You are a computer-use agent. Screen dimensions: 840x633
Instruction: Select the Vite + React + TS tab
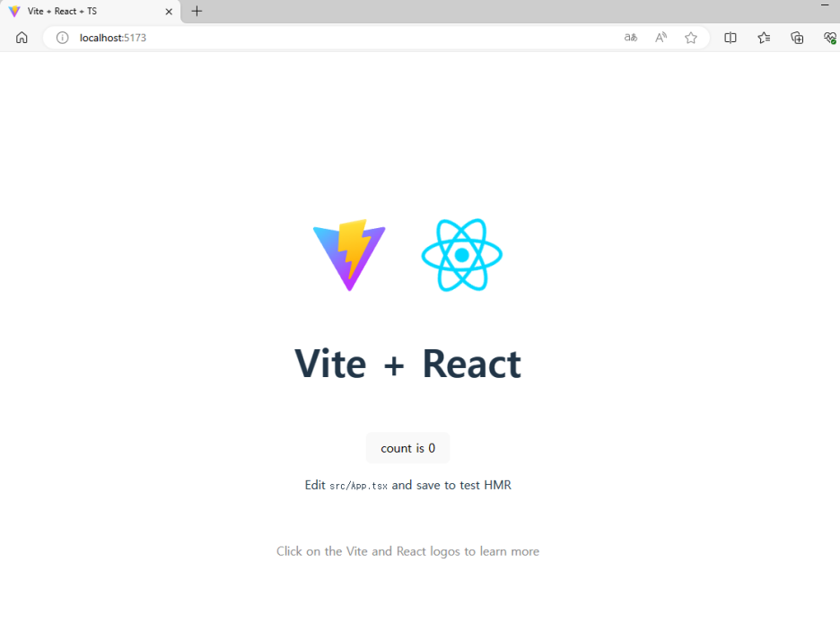click(x=90, y=12)
